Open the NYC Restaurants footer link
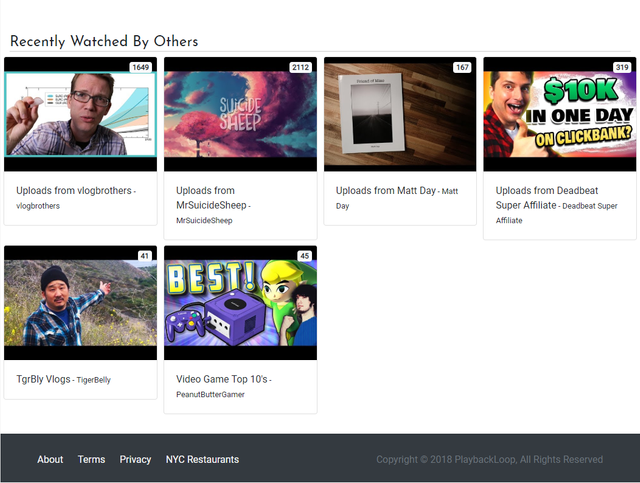 pyautogui.click(x=202, y=460)
